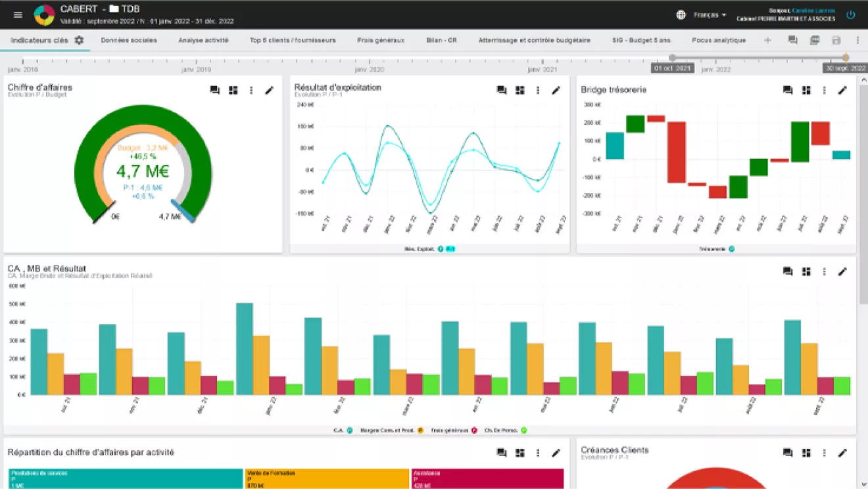Open more options on CA, MB et Résultat
The image size is (868, 489).
[825, 271]
